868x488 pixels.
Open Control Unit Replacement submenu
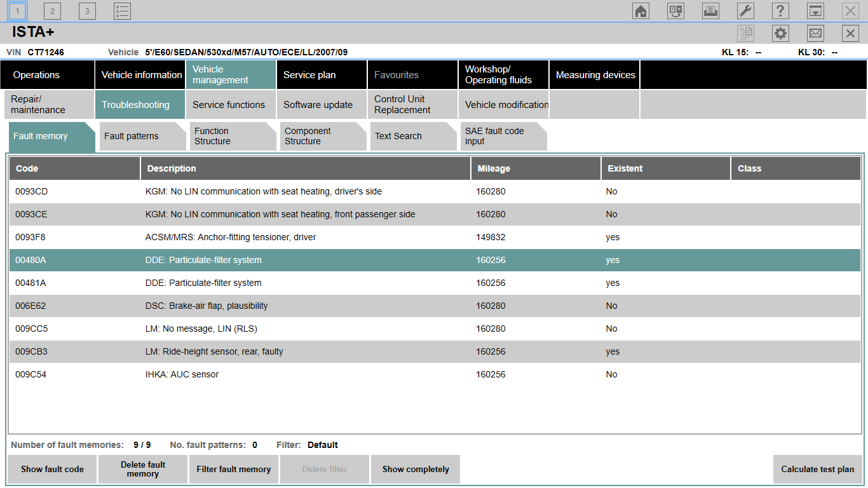412,104
